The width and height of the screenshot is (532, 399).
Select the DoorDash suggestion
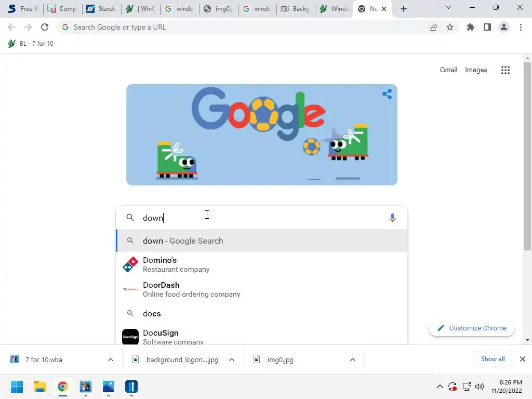262,289
